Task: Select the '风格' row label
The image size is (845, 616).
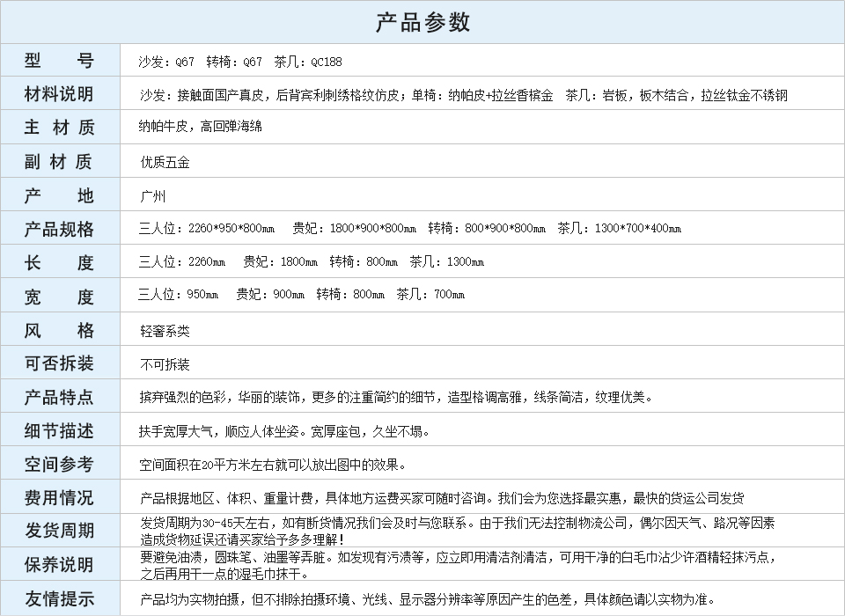Action: (x=59, y=330)
